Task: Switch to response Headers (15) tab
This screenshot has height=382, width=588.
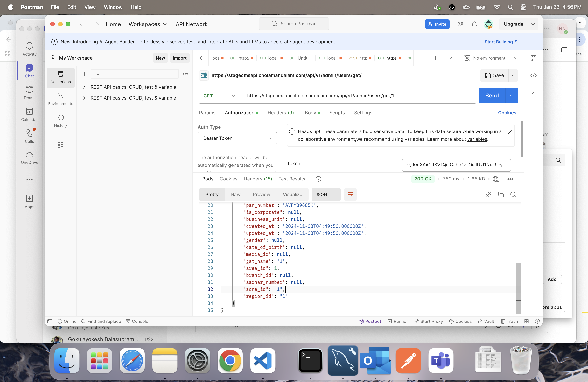Action: [258, 179]
